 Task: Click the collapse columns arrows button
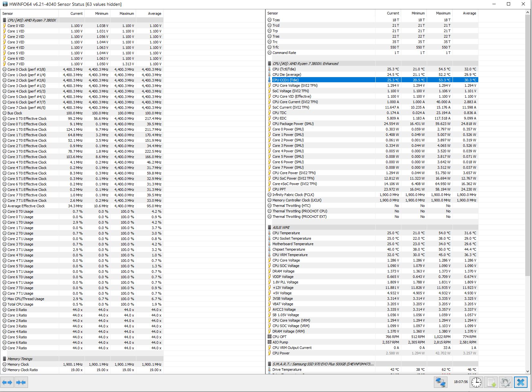(x=21, y=382)
